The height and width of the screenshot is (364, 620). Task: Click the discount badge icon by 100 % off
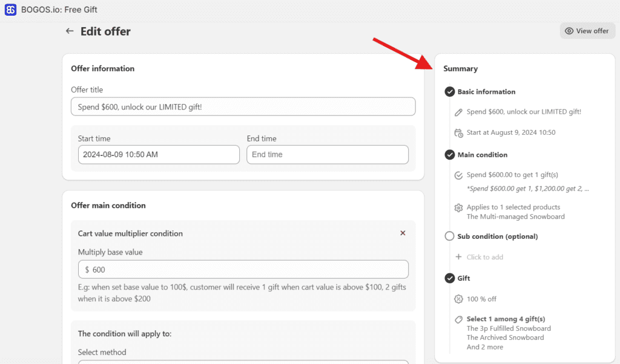click(458, 299)
